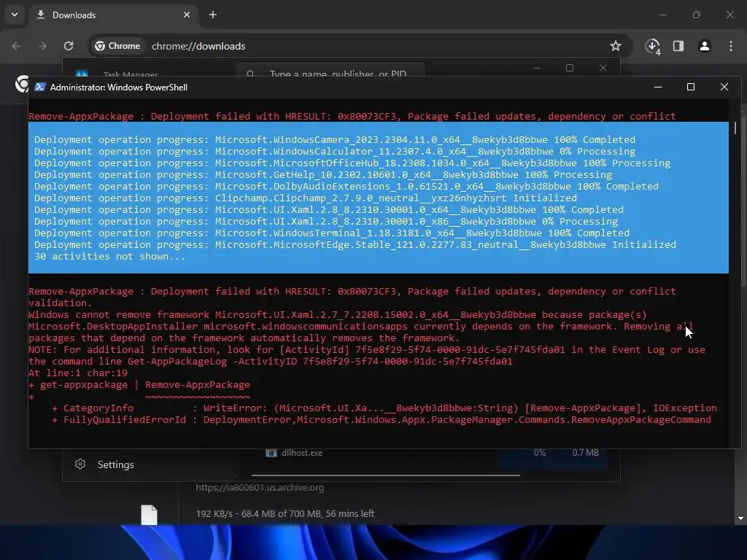Reload the Chrome page
This screenshot has width=747, height=560.
click(69, 46)
